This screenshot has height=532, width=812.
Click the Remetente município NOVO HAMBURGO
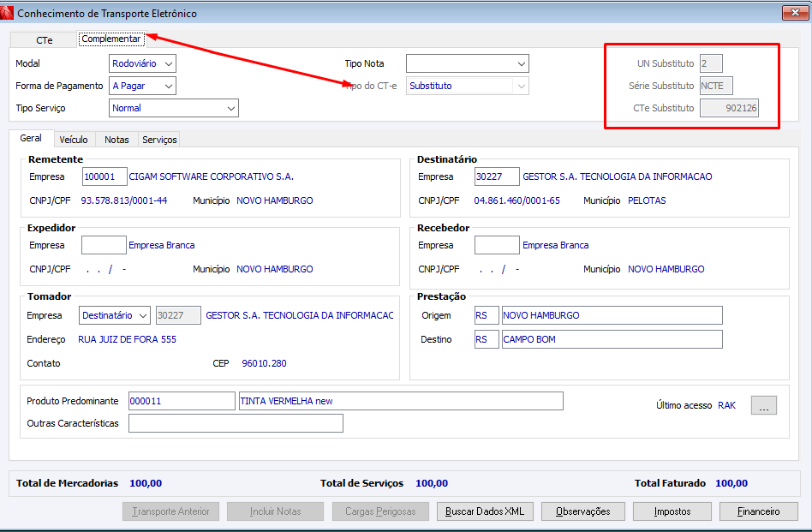[275, 200]
